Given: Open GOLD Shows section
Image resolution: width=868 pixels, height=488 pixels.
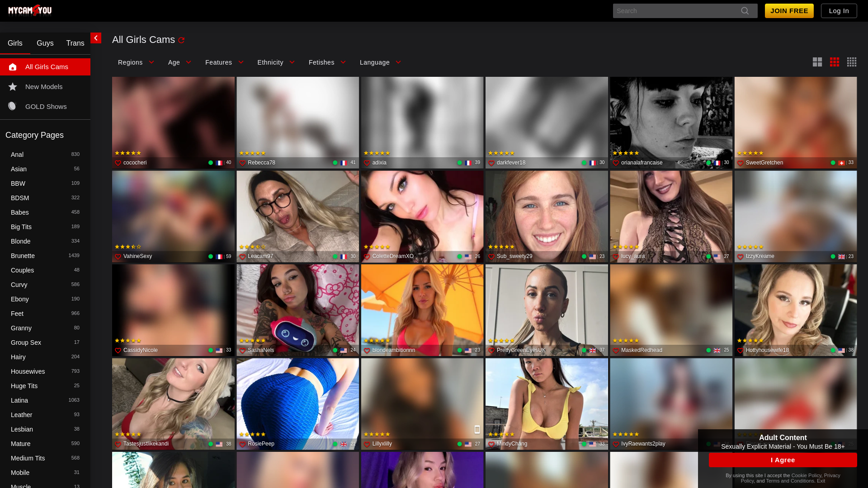Looking at the screenshot, I should 46,106.
